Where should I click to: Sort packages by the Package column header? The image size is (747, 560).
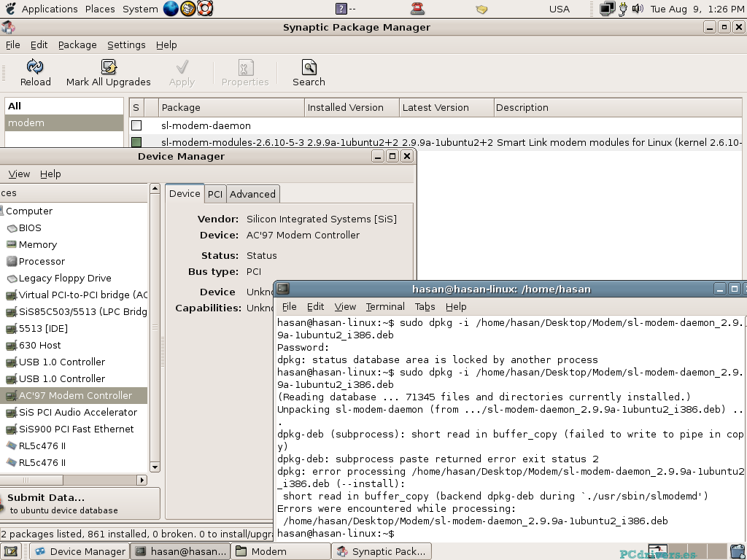[231, 108]
